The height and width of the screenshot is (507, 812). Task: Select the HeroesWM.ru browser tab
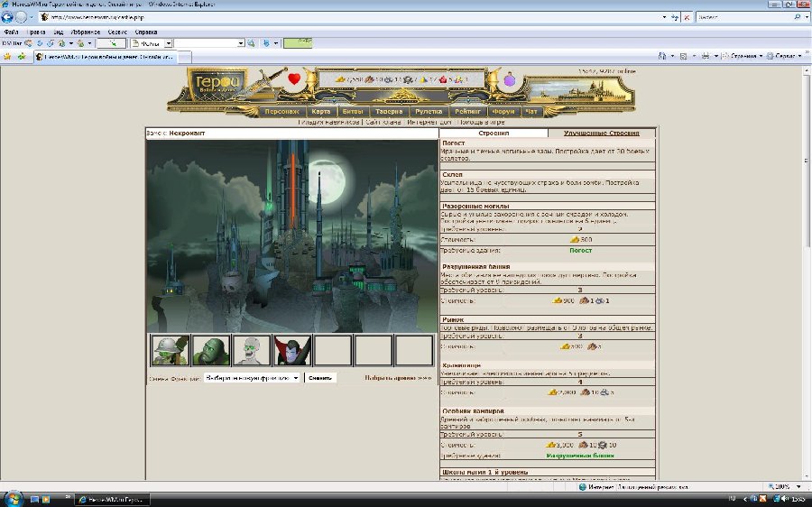click(x=106, y=57)
